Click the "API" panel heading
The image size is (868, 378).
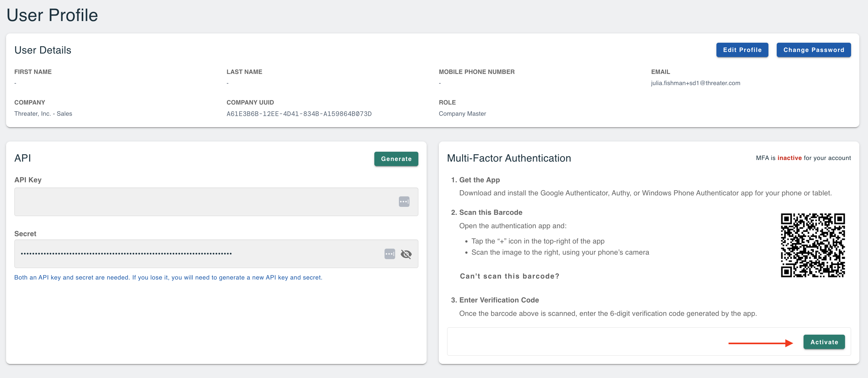(23, 158)
